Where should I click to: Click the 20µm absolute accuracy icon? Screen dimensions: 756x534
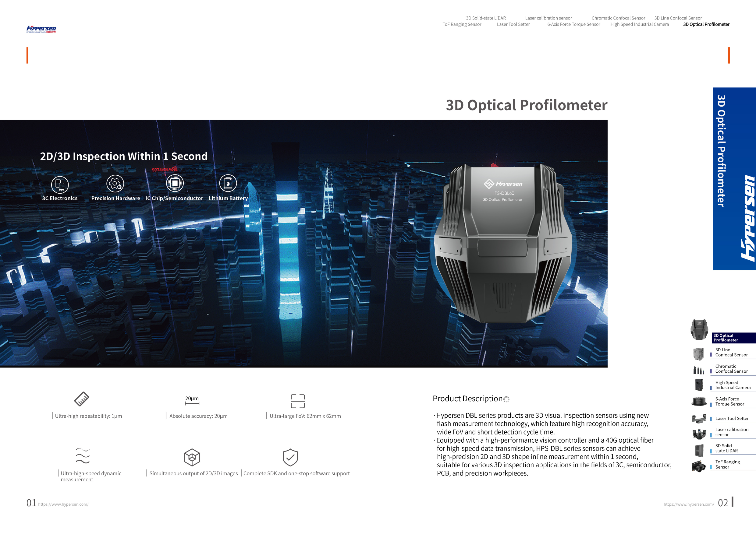click(x=192, y=400)
